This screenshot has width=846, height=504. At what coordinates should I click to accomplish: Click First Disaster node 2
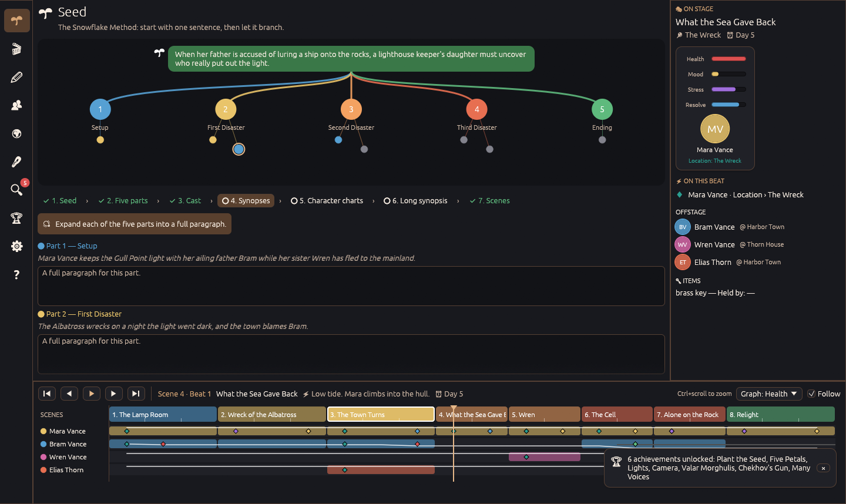pos(226,109)
